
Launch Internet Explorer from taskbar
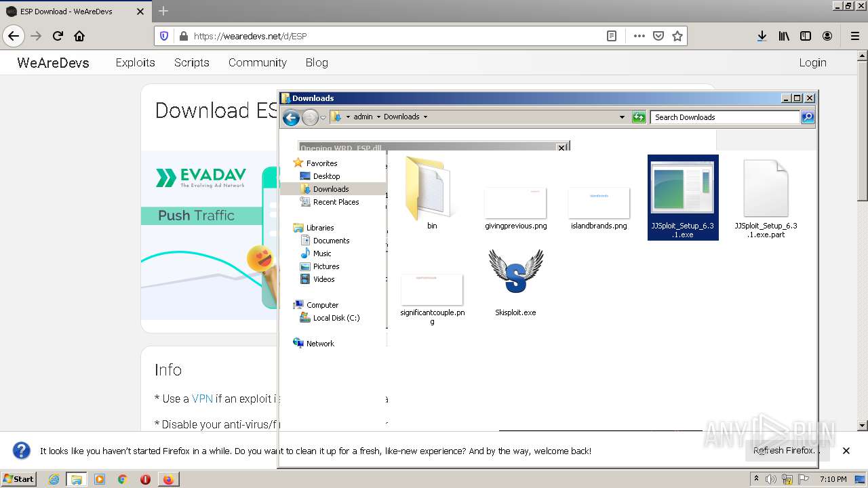pos(54,479)
